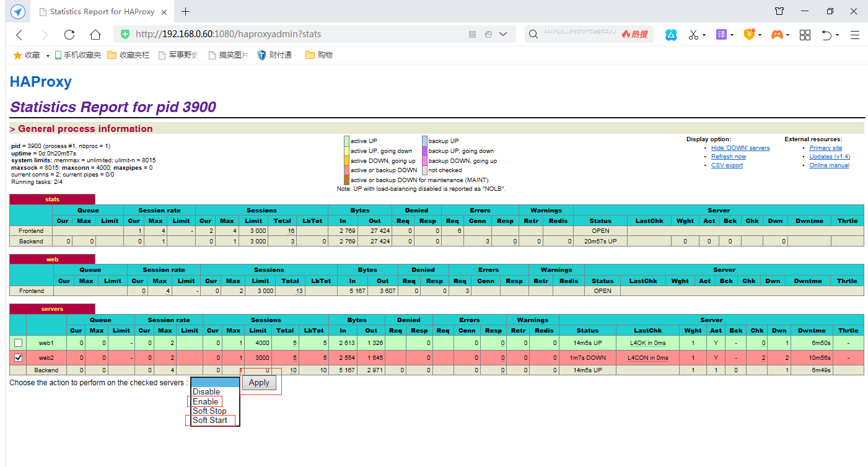The height and width of the screenshot is (467, 868).
Task: Click the search magnifier icon
Action: tap(533, 35)
